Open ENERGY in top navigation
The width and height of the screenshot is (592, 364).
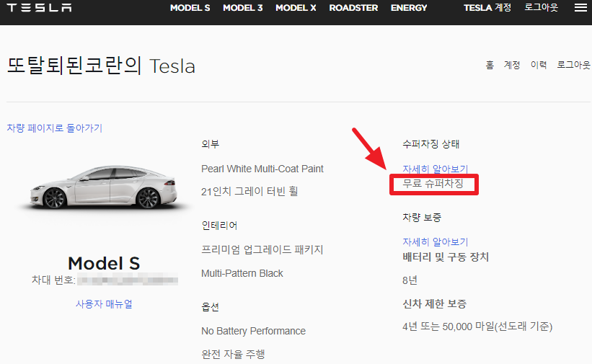pyautogui.click(x=409, y=7)
